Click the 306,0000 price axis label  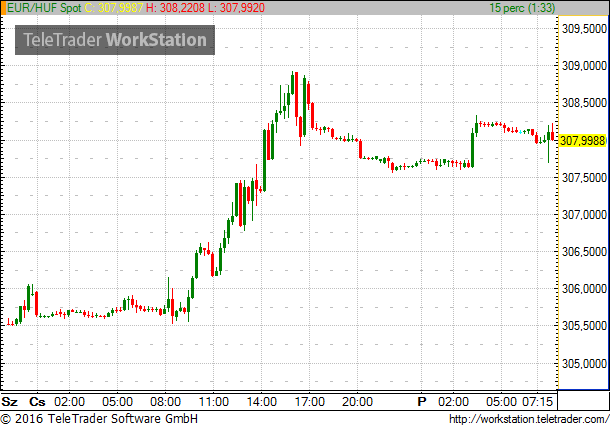(584, 289)
